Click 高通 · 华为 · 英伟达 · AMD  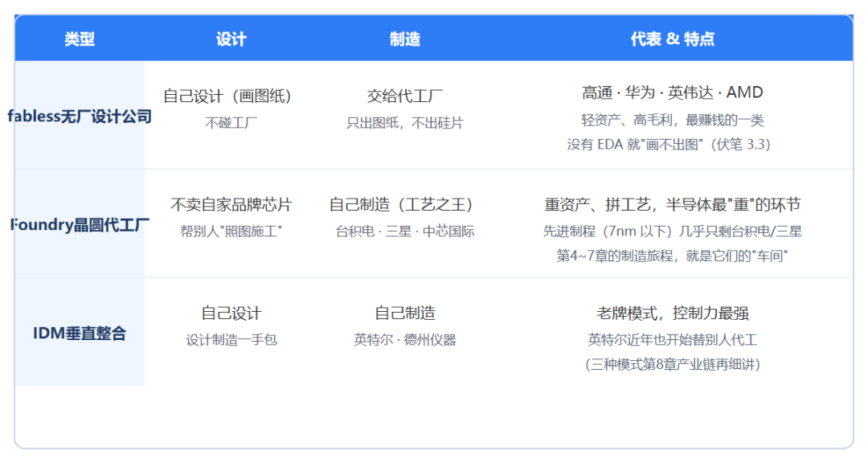(673, 92)
